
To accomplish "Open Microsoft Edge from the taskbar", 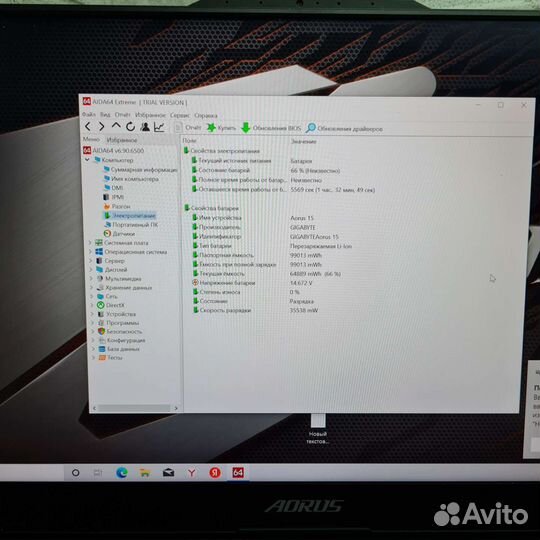I will pyautogui.click(x=122, y=472).
